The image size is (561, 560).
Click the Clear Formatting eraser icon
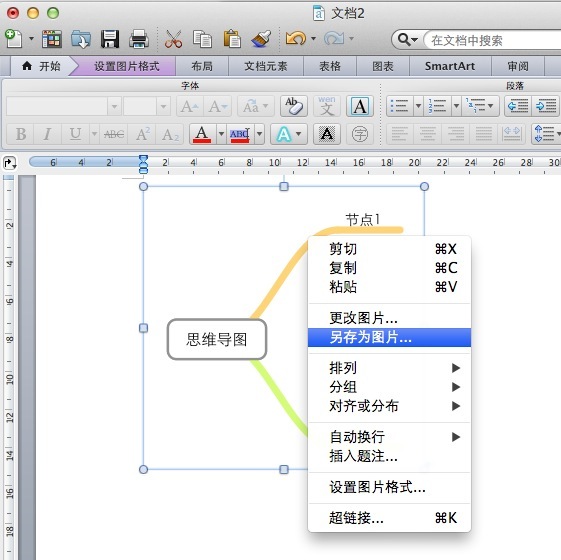coord(294,106)
